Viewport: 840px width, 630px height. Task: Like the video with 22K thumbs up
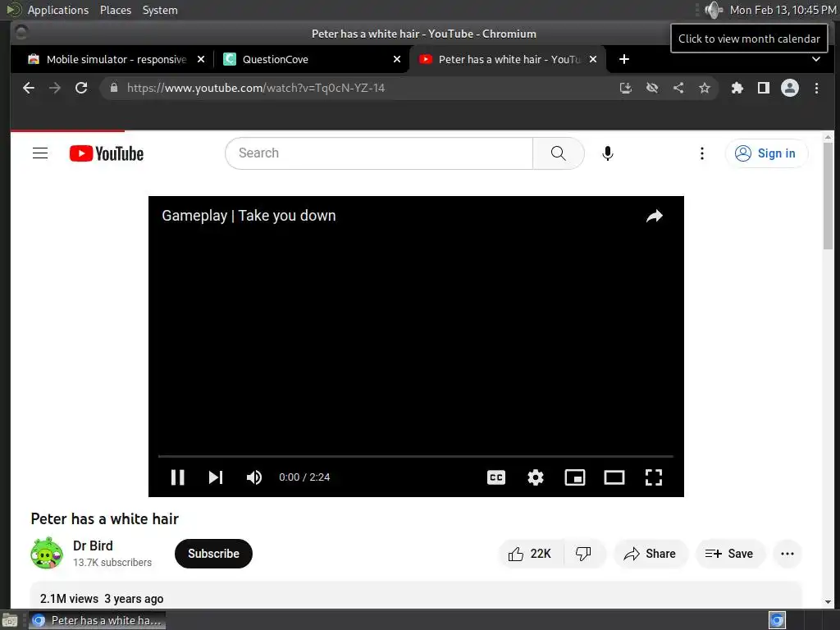(530, 554)
